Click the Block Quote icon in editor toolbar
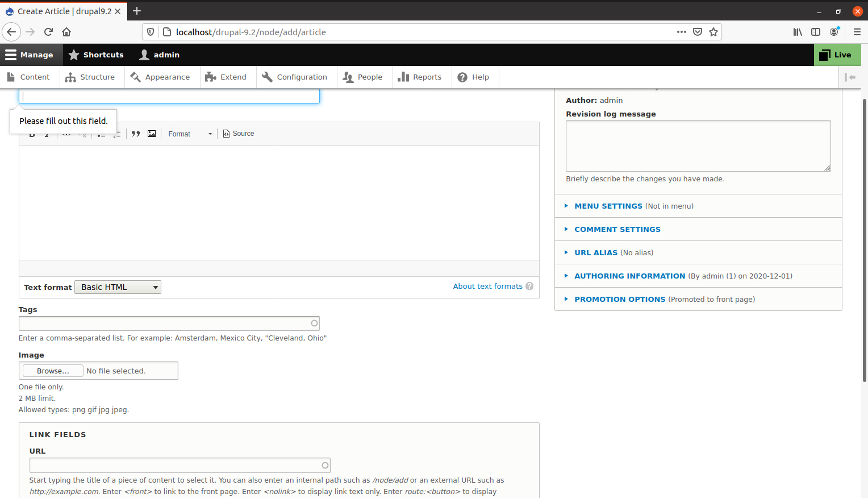Image resolution: width=868 pixels, height=498 pixels. pyautogui.click(x=136, y=134)
